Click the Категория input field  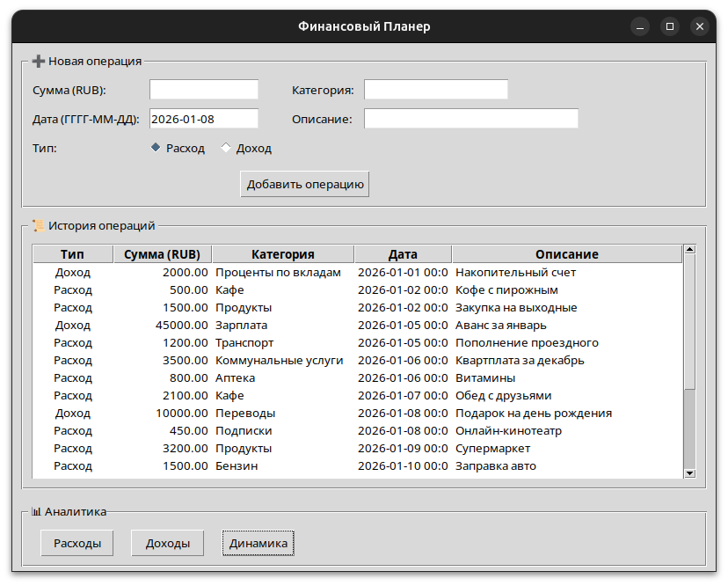click(436, 90)
